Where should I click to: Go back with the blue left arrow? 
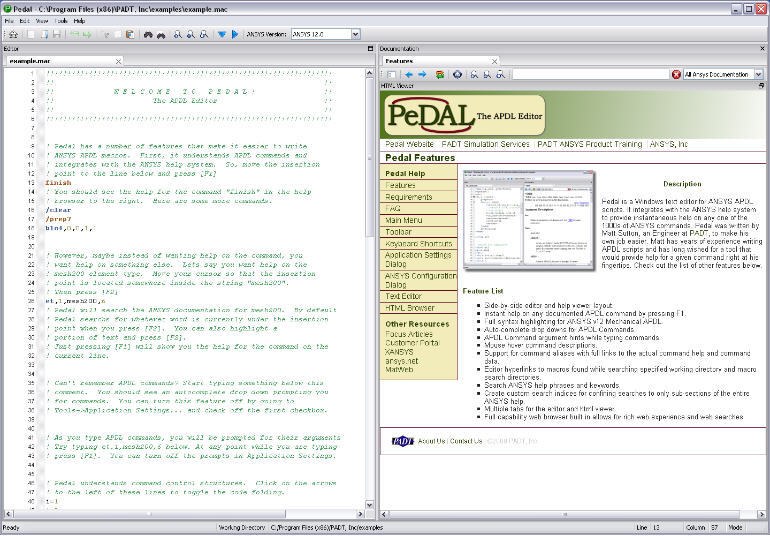click(x=409, y=75)
